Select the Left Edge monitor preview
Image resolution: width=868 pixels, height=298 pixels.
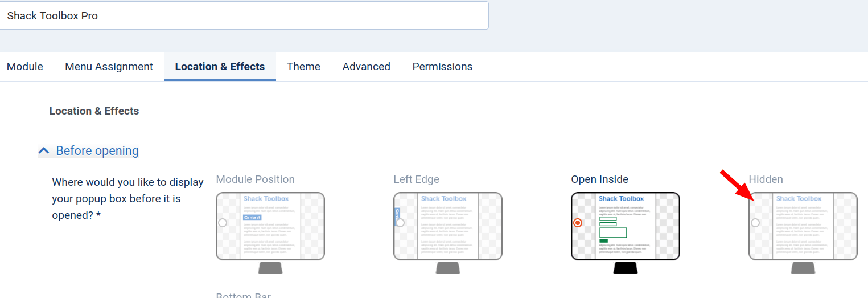[448, 232]
